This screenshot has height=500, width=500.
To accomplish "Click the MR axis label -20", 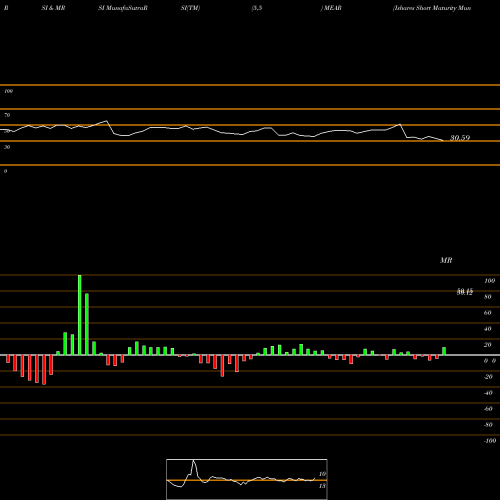I will click(x=488, y=377).
